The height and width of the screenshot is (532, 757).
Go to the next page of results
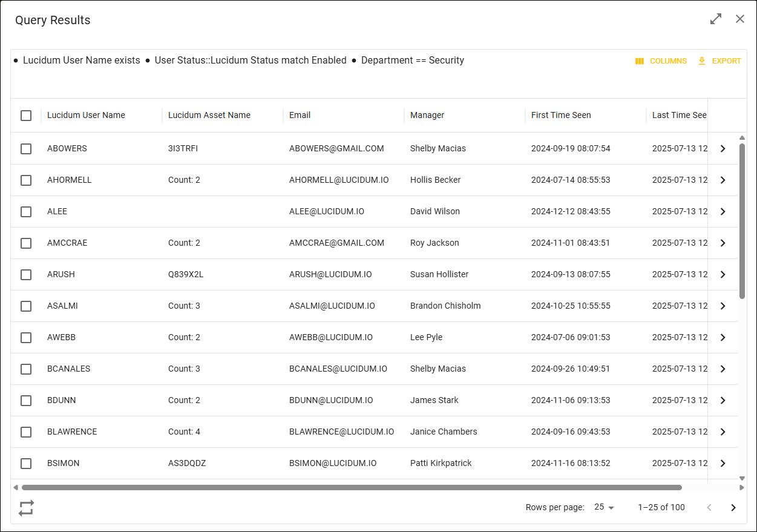tap(733, 508)
